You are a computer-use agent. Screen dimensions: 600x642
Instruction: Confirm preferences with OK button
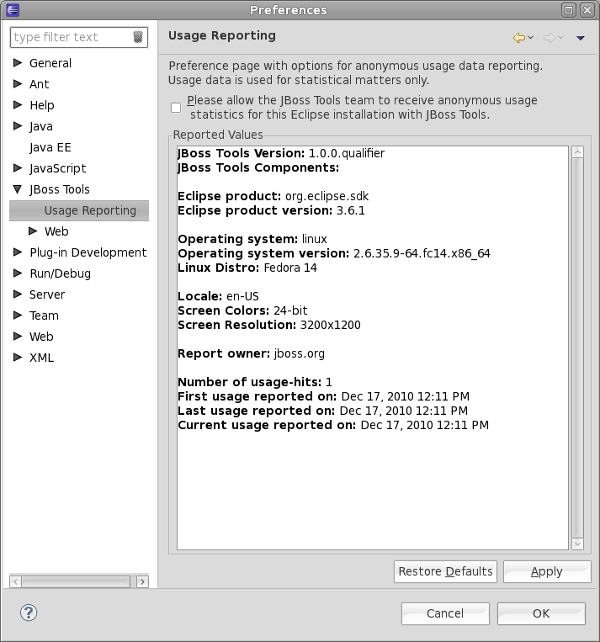click(540, 613)
